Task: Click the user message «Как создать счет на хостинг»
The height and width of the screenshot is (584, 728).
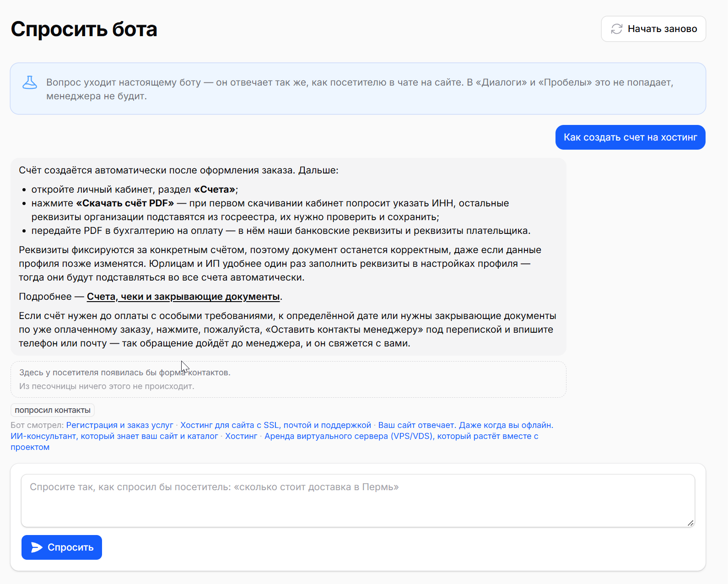Action: (x=631, y=137)
